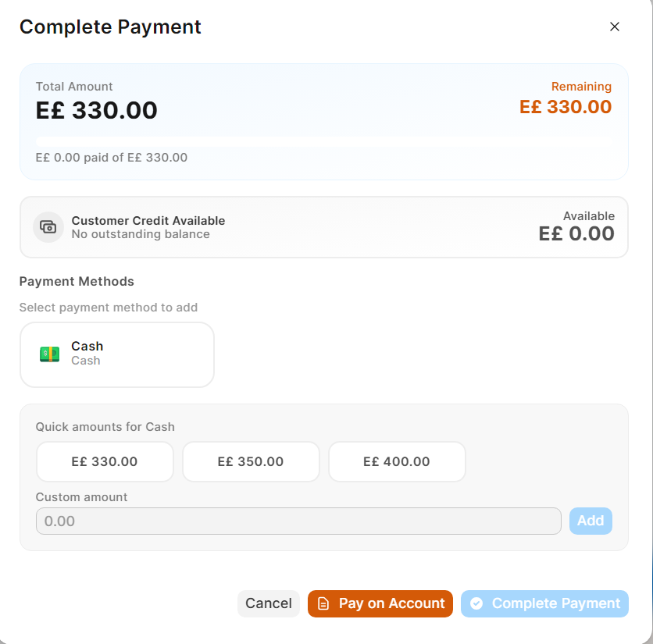Pick the E£ 350.00 quick amount
653x644 pixels.
(251, 461)
